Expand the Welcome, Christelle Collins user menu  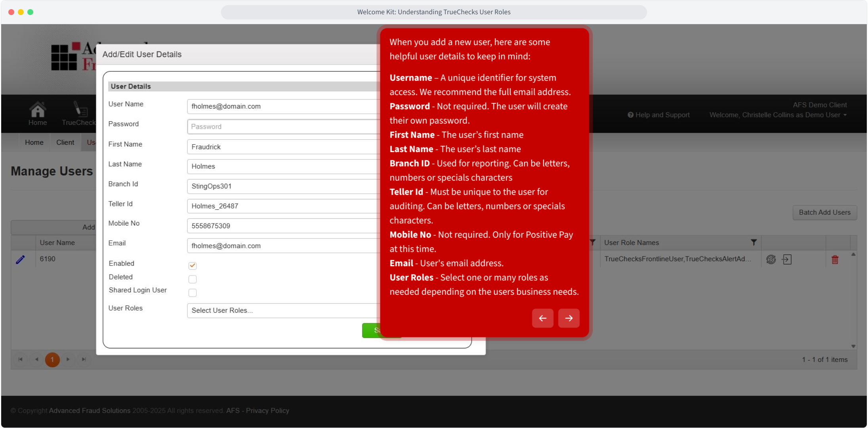click(778, 115)
